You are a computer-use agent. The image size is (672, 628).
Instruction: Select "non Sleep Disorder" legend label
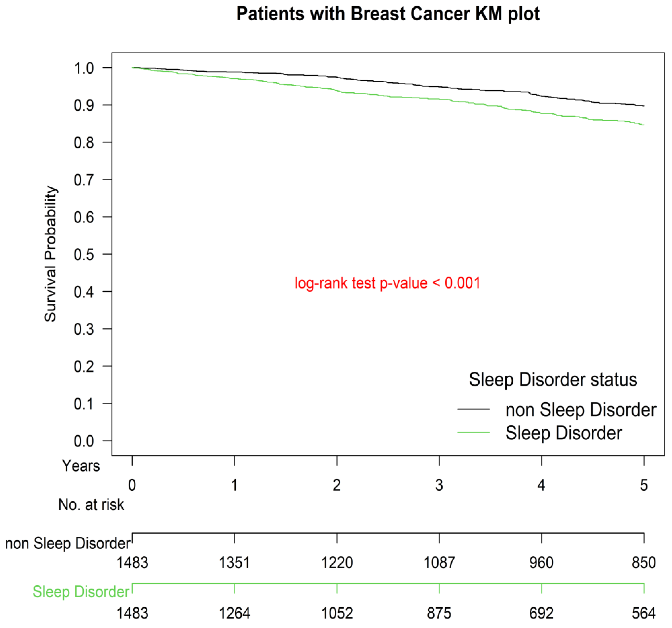pos(581,410)
